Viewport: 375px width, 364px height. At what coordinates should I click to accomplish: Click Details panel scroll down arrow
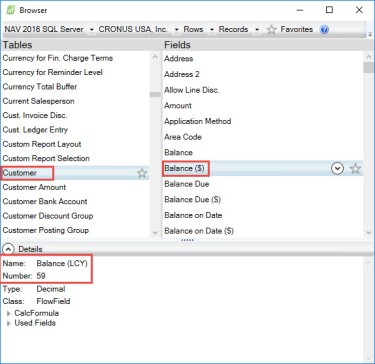tap(368, 357)
